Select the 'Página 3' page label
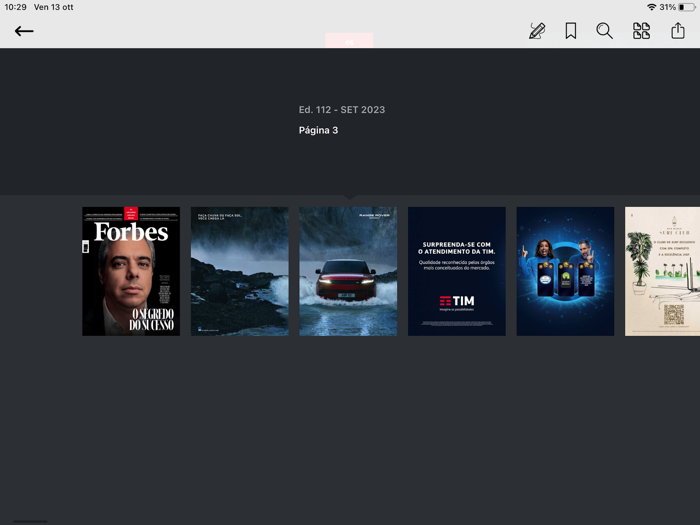The height and width of the screenshot is (525, 700). pos(318,130)
